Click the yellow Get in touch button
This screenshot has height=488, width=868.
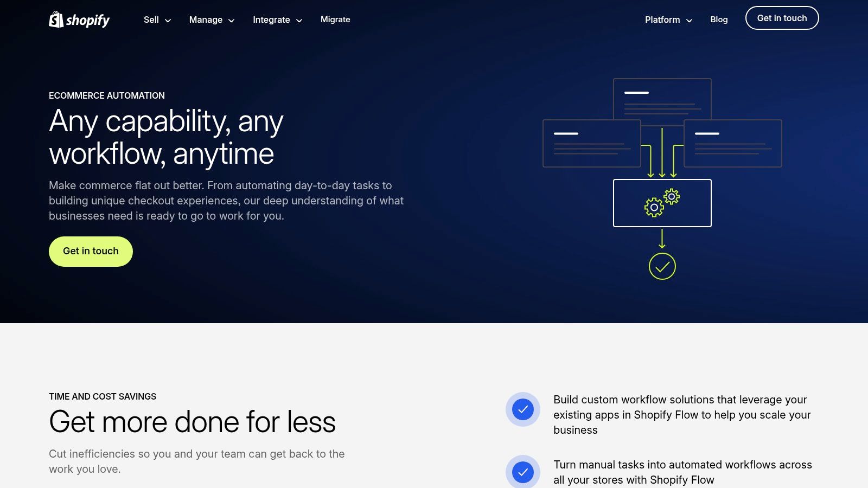[x=91, y=251]
